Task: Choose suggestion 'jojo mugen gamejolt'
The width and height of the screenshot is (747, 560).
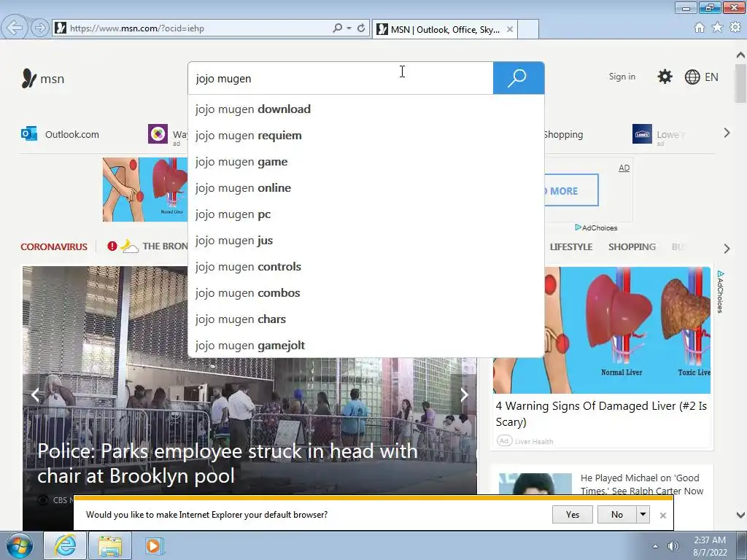Action: point(366,345)
